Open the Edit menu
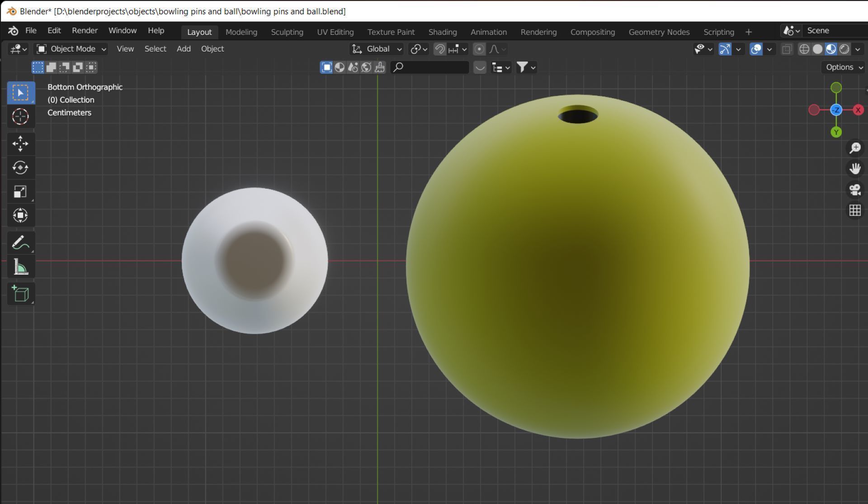The height and width of the screenshot is (504, 868). coord(54,30)
